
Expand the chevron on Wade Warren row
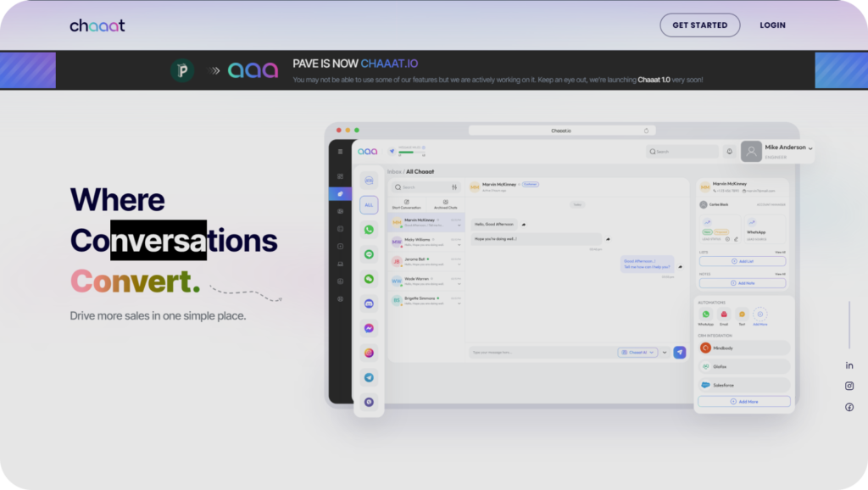(459, 284)
